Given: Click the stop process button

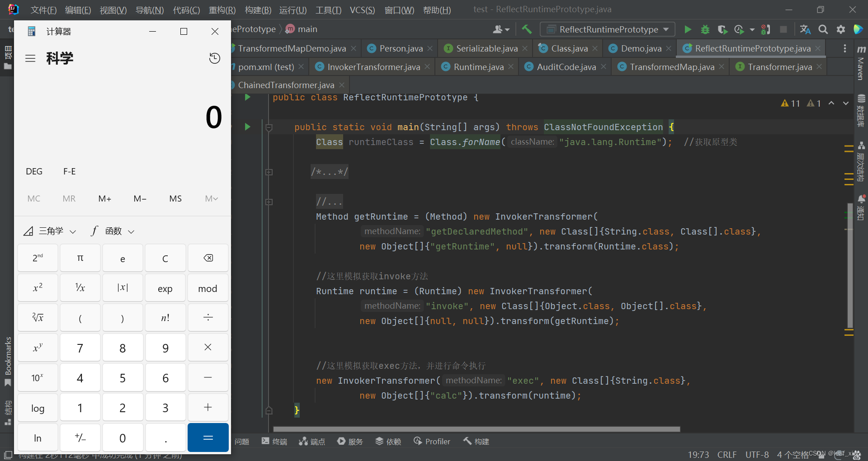Looking at the screenshot, I should (783, 29).
